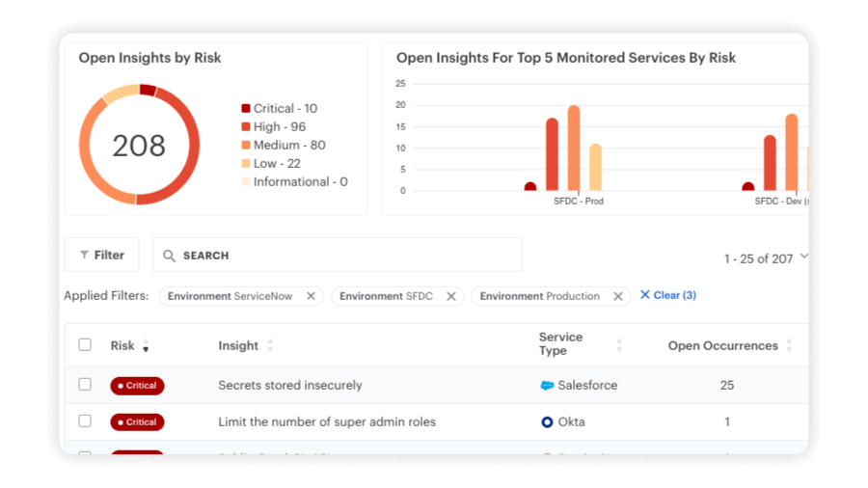Click the Medium legend orange swatch

point(246,145)
